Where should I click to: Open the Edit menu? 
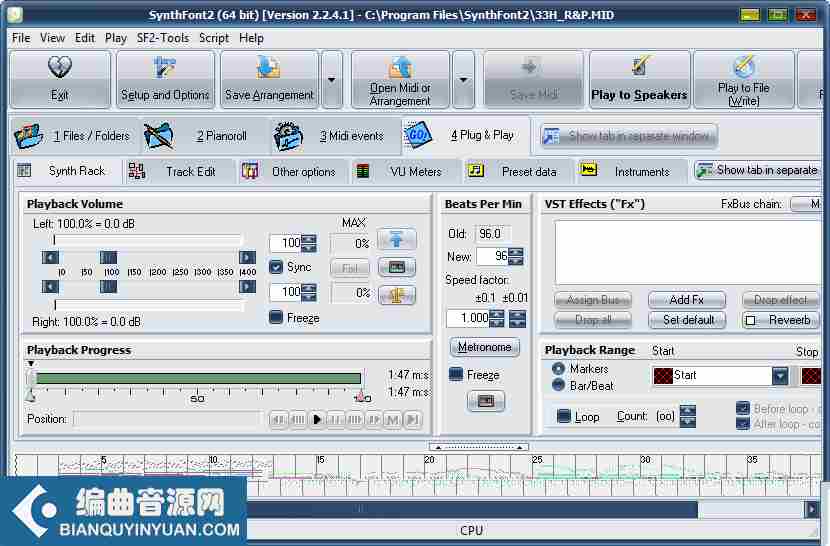[85, 38]
